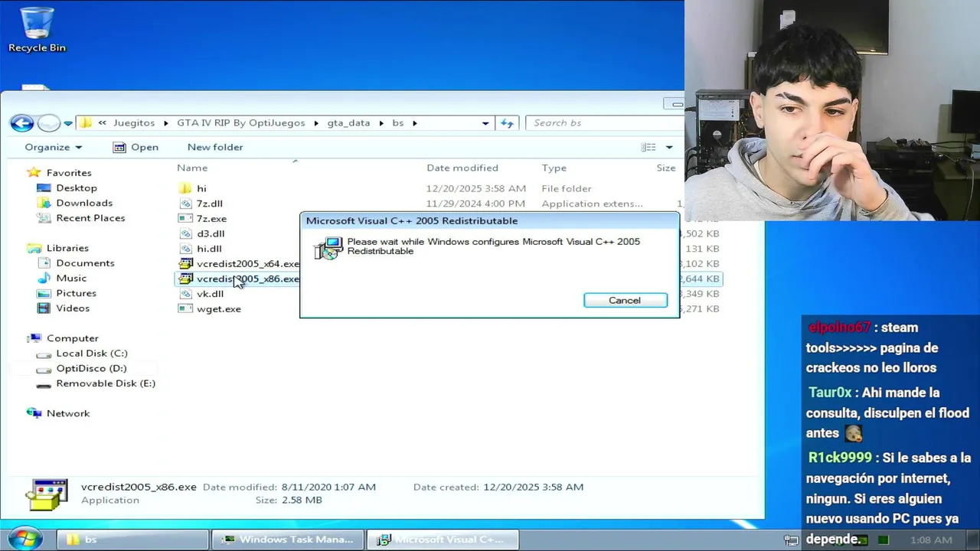The height and width of the screenshot is (551, 980).
Task: Switch to Microsoft Visual C++ taskbar button
Action: pos(443,540)
